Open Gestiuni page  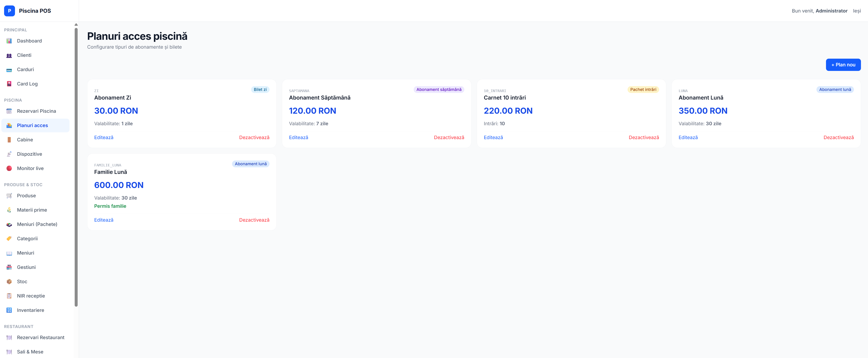(35, 267)
